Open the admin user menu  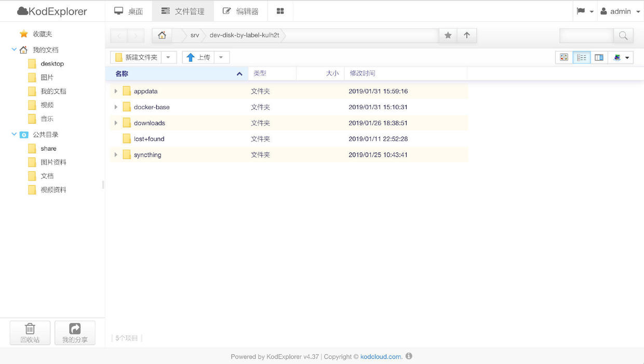[x=620, y=11]
